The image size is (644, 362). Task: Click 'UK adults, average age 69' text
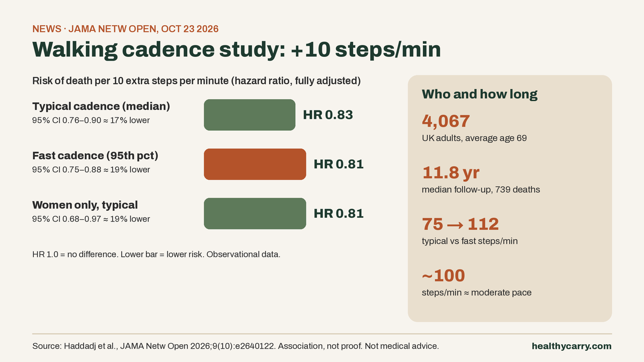click(x=474, y=138)
